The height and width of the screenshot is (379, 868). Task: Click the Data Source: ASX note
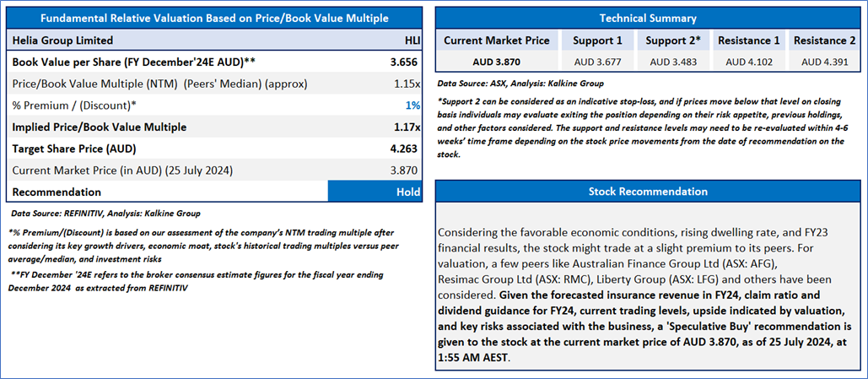click(x=520, y=83)
